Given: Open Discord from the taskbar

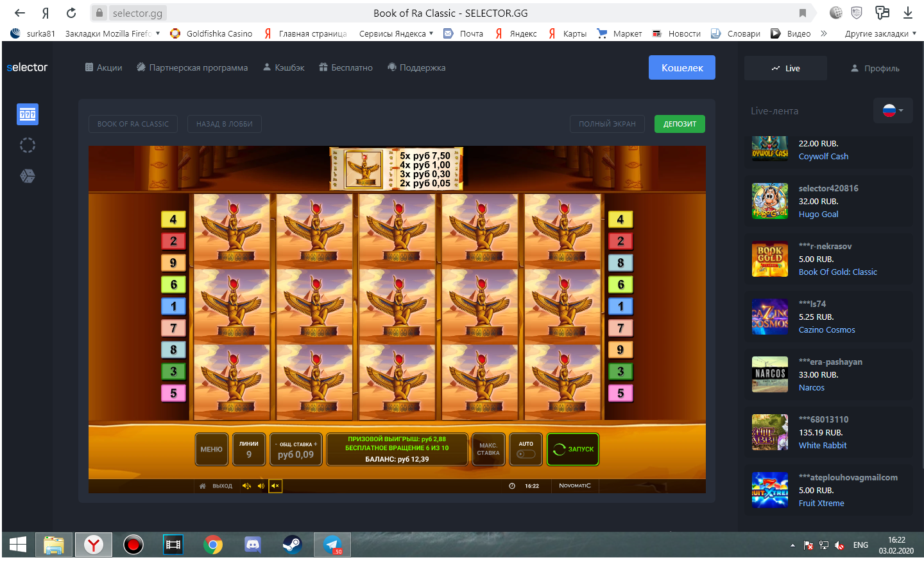Looking at the screenshot, I should point(253,545).
